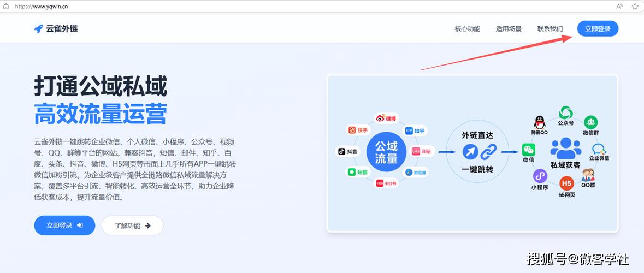Click the 腾讯QQ penguin icon
Screen dimensions: 644x273
[x=539, y=122]
